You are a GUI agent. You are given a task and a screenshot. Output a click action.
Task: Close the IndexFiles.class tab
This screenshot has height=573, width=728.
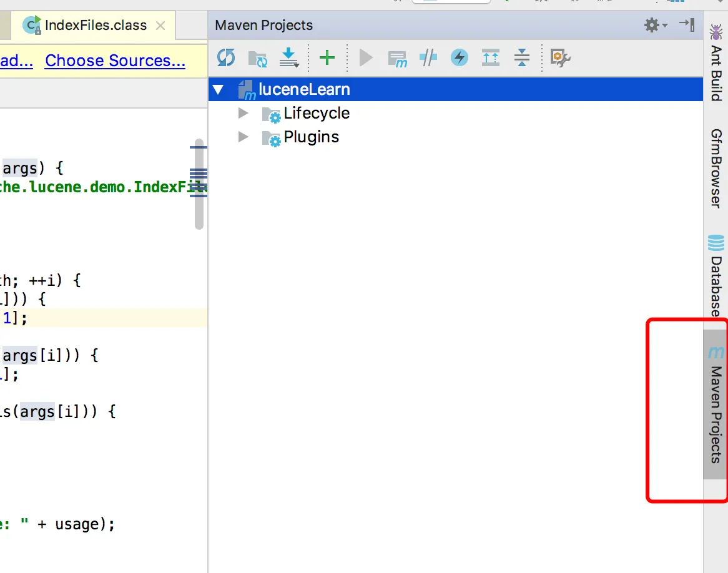pyautogui.click(x=160, y=26)
